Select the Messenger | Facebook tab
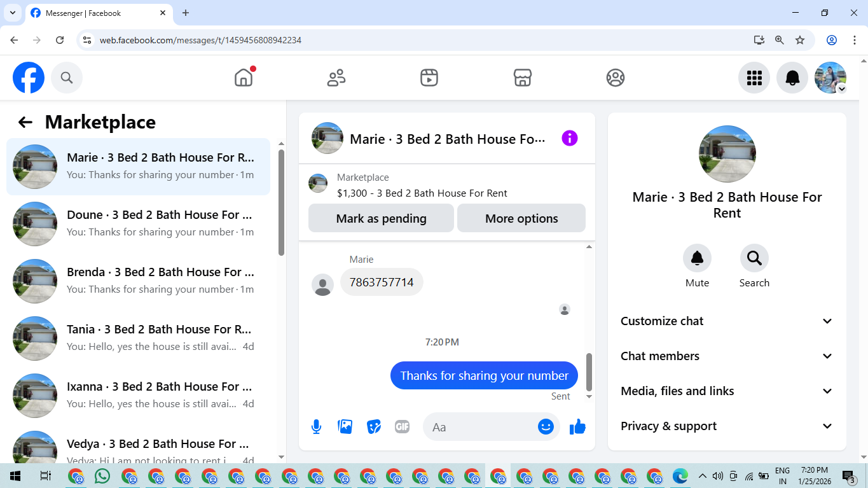 tap(99, 13)
